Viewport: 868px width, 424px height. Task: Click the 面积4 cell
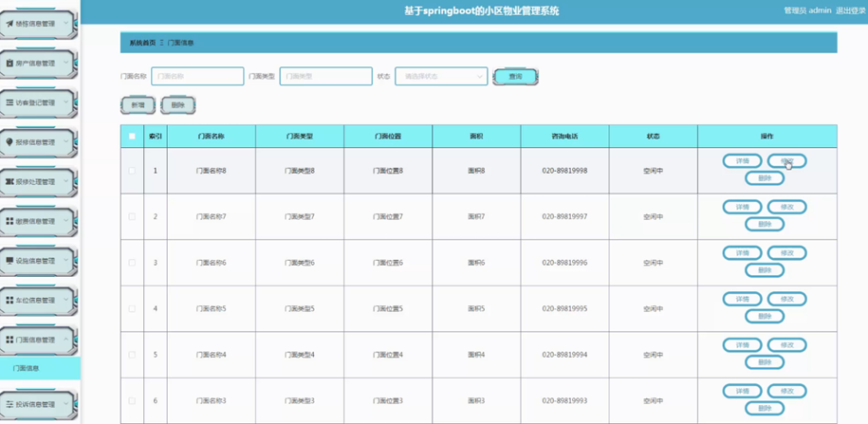(x=476, y=354)
